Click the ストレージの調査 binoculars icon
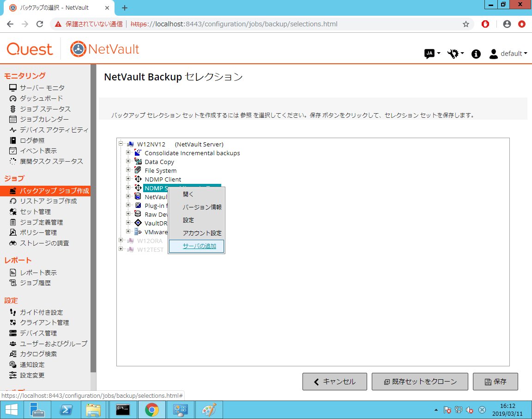 tap(13, 243)
